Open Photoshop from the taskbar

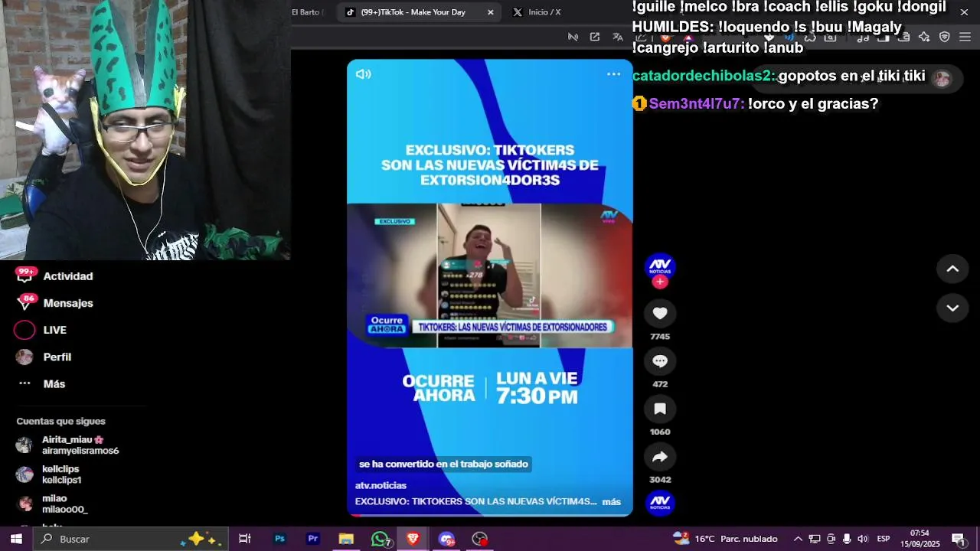pyautogui.click(x=279, y=539)
